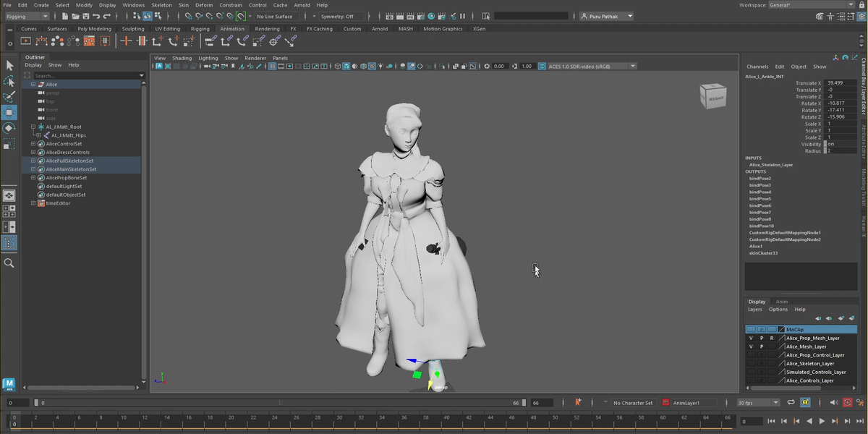Click the Save scene icon

(85, 16)
